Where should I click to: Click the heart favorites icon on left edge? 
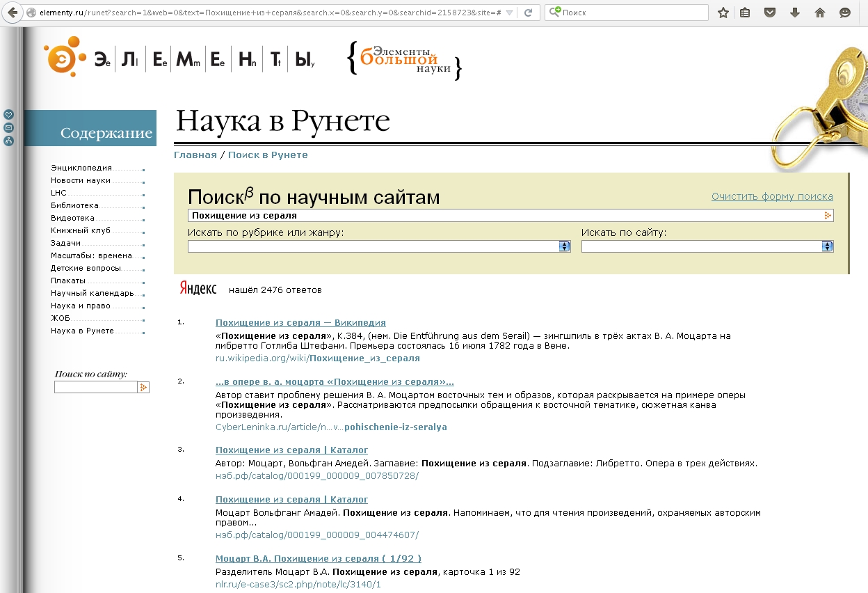point(8,114)
